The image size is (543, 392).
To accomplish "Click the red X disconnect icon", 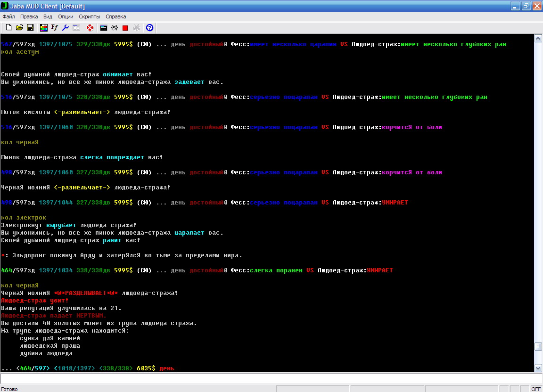I will [90, 28].
